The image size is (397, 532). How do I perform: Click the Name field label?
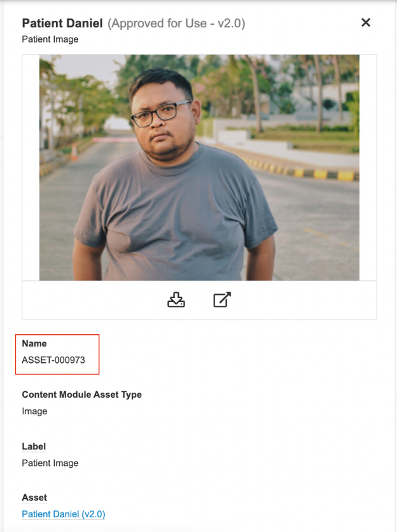pos(34,344)
